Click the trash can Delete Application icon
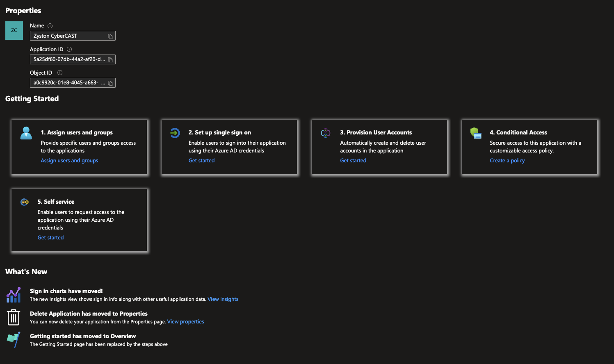Image resolution: width=614 pixels, height=364 pixels. coord(14,317)
